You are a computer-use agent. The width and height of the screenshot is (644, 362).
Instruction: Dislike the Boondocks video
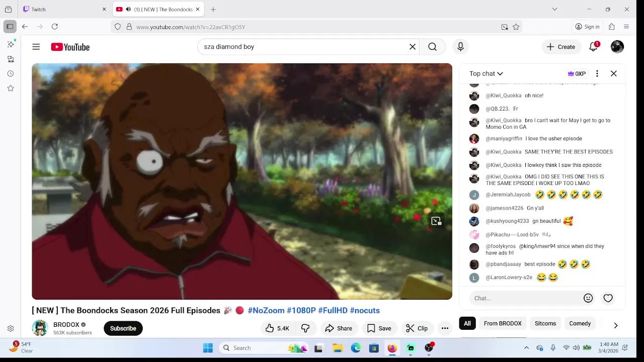305,328
